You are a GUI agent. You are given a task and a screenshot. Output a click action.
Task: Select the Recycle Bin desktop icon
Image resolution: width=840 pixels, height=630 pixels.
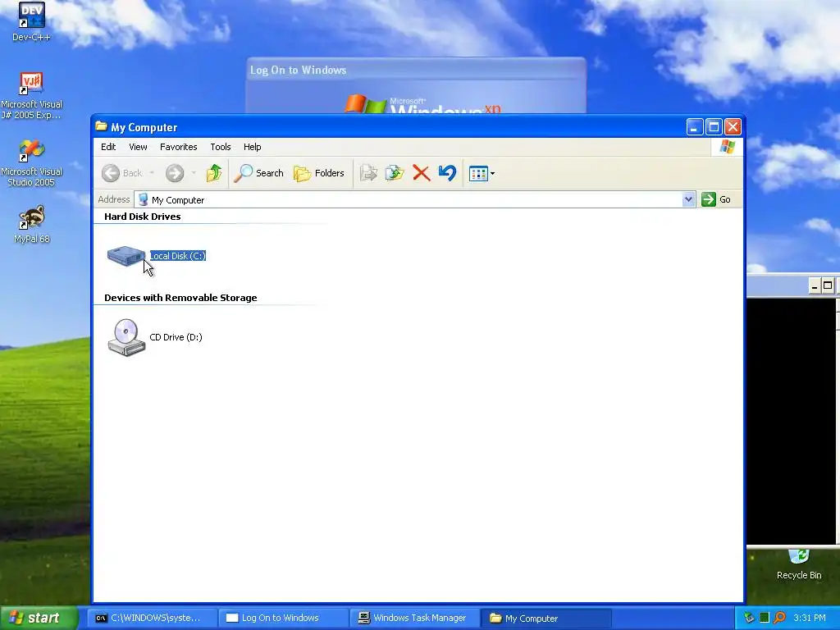pos(799,564)
